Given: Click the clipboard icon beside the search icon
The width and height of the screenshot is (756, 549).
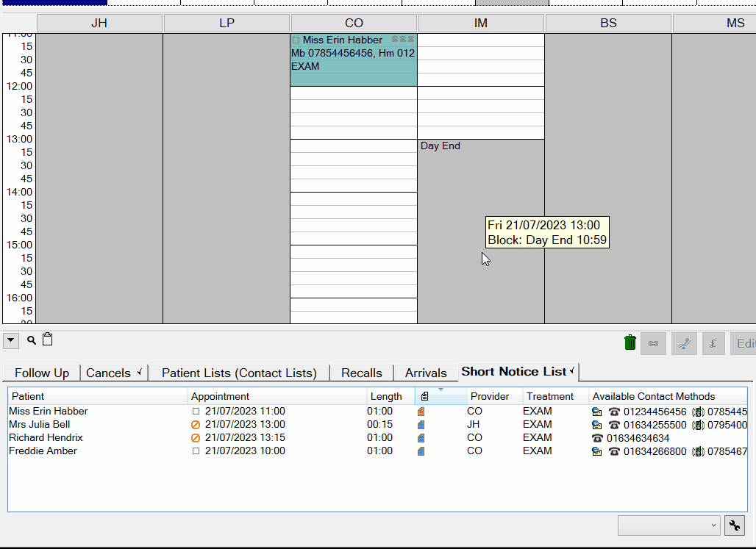Looking at the screenshot, I should 48,340.
